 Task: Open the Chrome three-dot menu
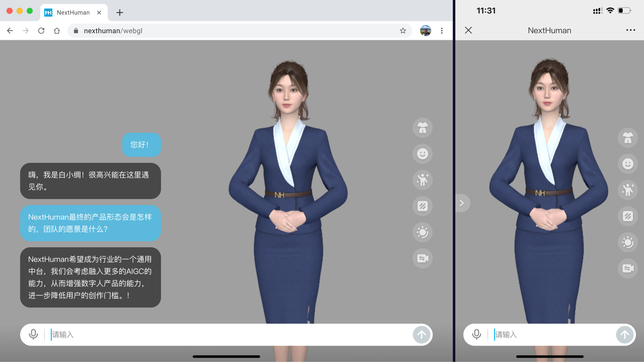(442, 31)
